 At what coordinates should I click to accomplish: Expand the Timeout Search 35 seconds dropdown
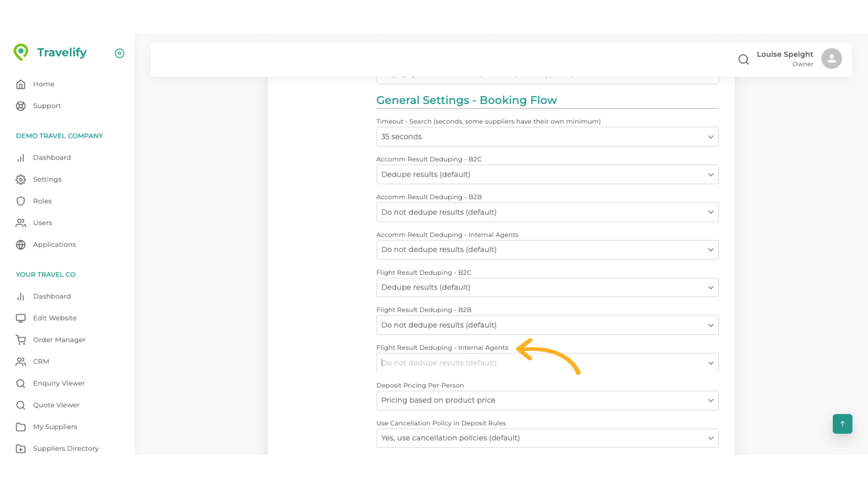(547, 136)
